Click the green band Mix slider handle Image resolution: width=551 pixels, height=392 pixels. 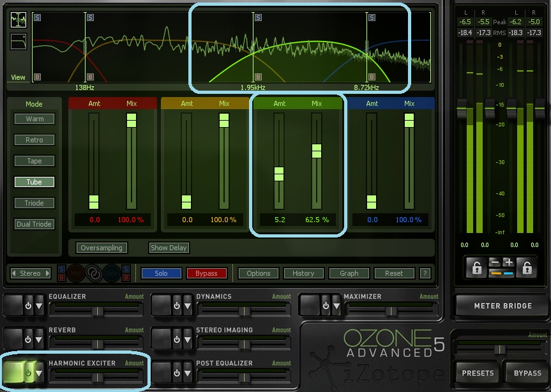click(317, 151)
